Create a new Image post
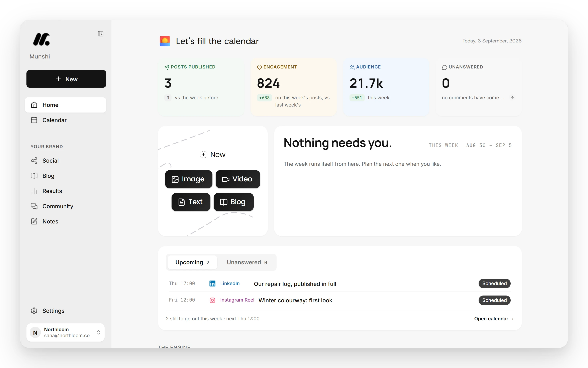588x368 pixels. 189,179
